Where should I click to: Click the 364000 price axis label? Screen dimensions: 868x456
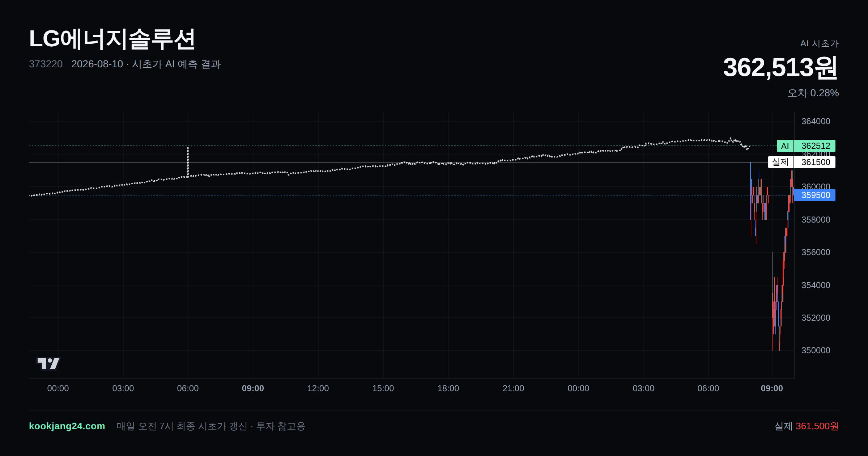[x=816, y=121]
